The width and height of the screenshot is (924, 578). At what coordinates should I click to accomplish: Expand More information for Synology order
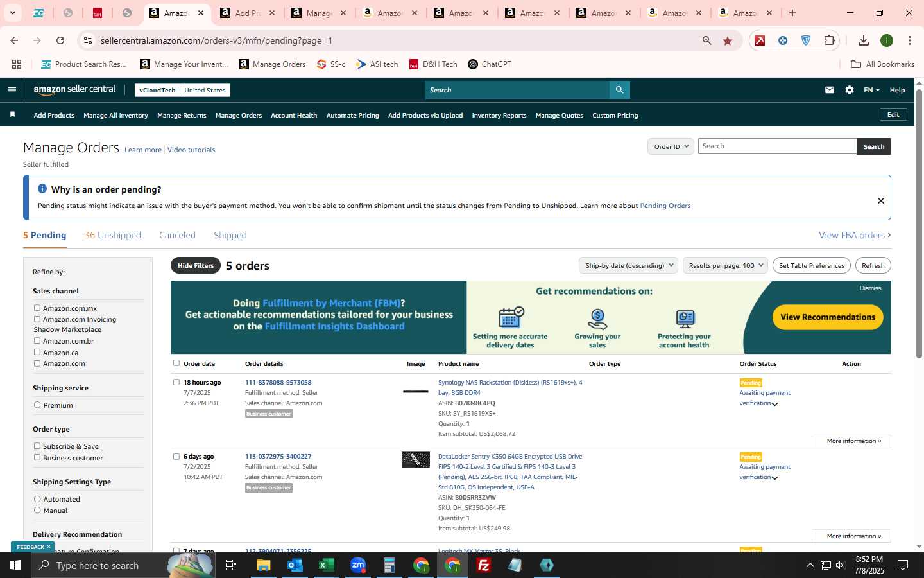point(851,441)
